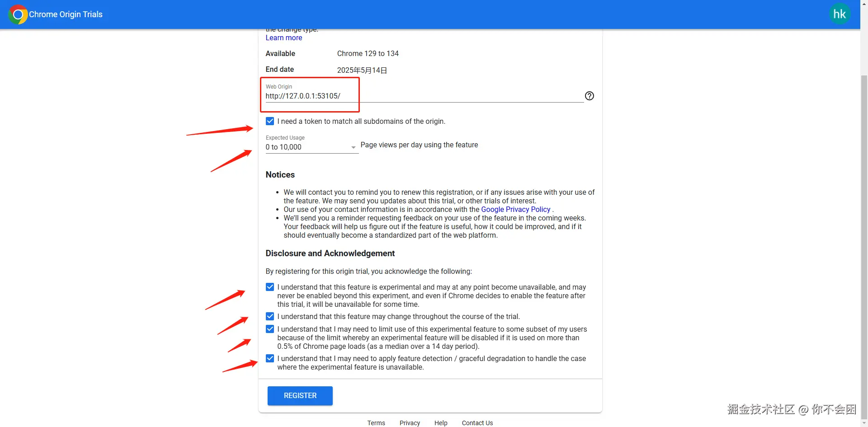
Task: Uncheck the match all subdomains checkbox
Action: (x=270, y=121)
